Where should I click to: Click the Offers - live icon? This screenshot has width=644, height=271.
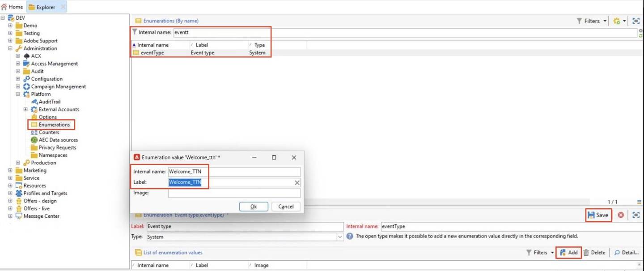point(19,208)
